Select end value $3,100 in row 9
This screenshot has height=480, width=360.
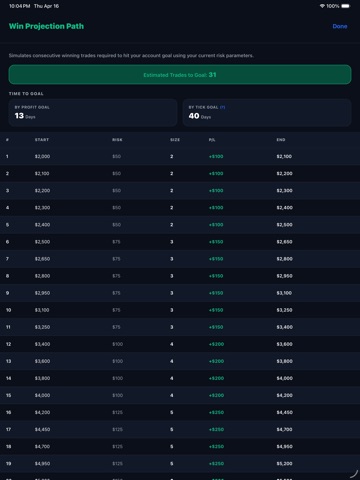tap(284, 293)
